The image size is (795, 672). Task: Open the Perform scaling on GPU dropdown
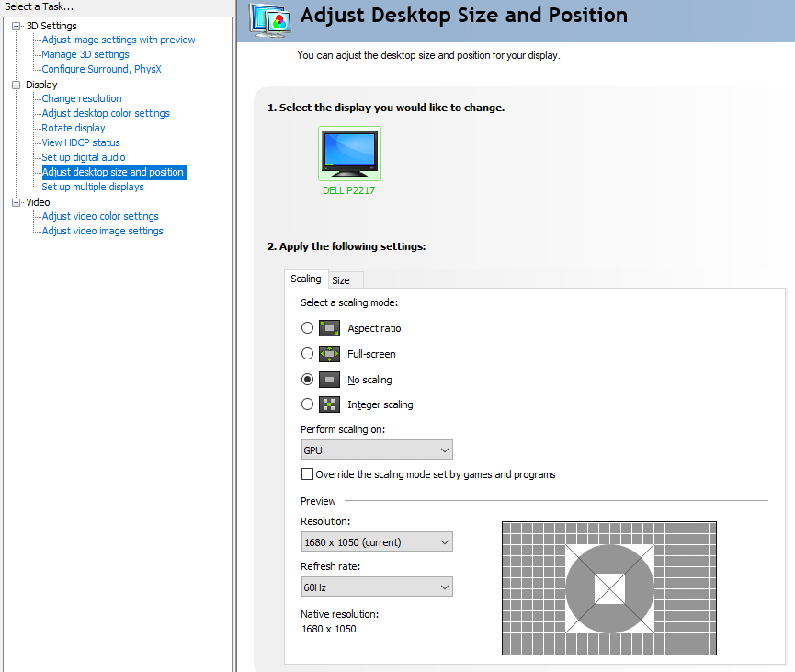click(x=377, y=450)
